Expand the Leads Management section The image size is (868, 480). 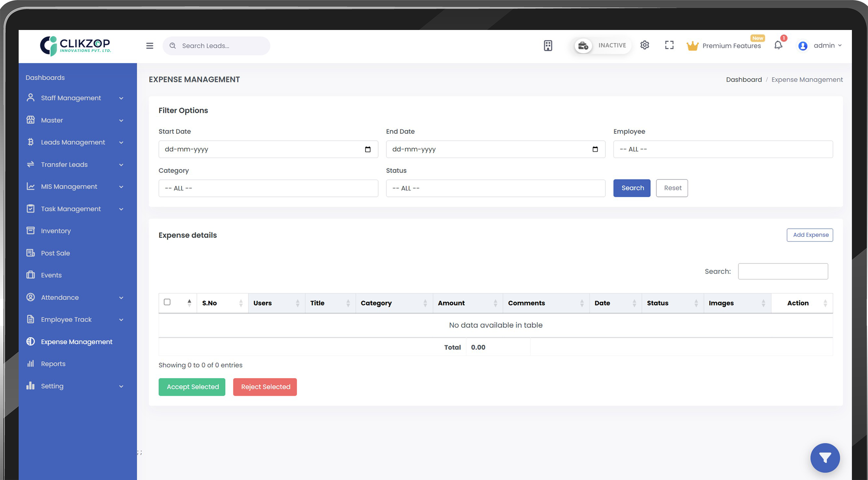pos(73,142)
